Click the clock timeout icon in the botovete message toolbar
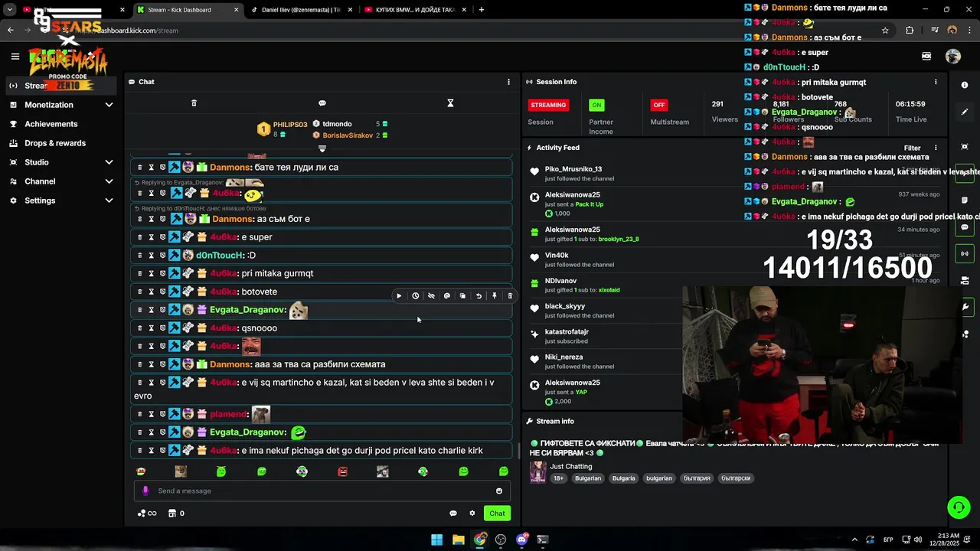 415,296
